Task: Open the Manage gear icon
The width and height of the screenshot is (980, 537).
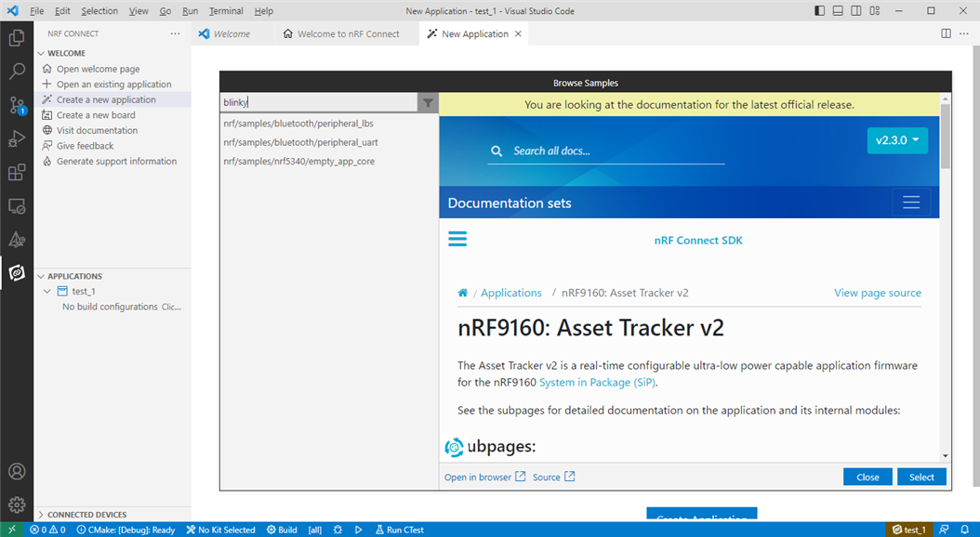Action: click(x=17, y=504)
